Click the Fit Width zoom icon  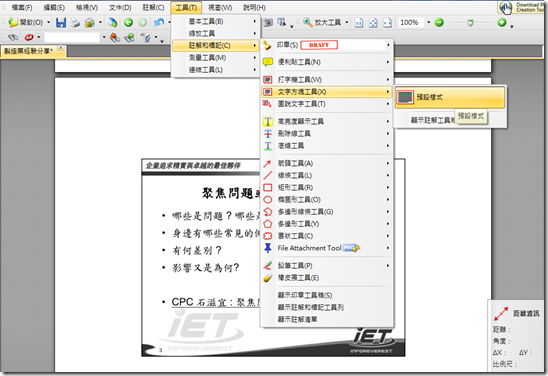click(x=387, y=23)
